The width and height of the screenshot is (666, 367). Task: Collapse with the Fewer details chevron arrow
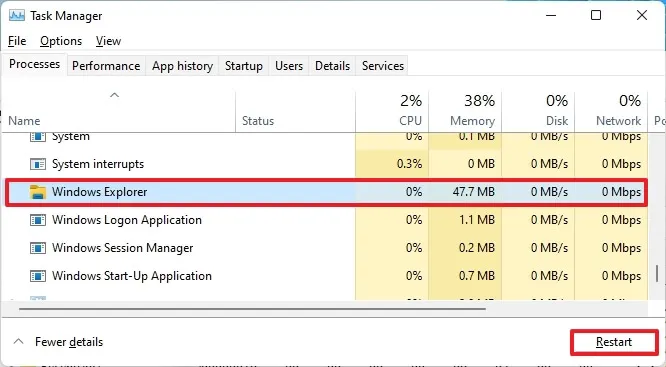(18, 342)
